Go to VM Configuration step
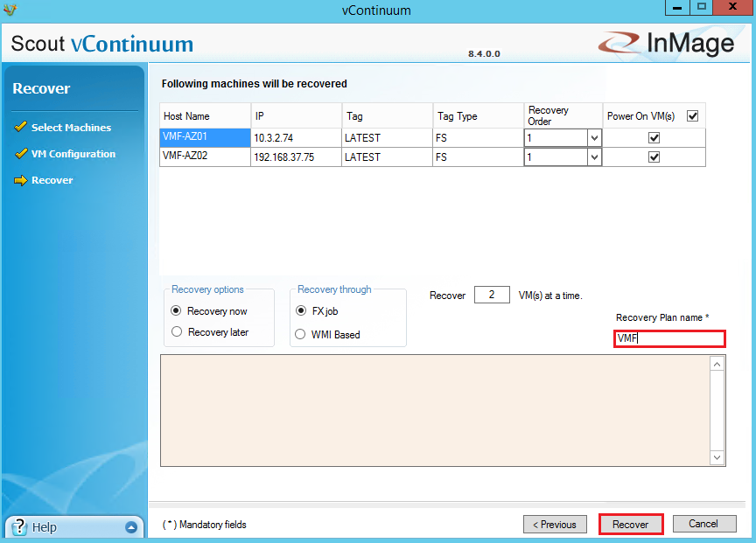The height and width of the screenshot is (543, 756). tap(73, 154)
